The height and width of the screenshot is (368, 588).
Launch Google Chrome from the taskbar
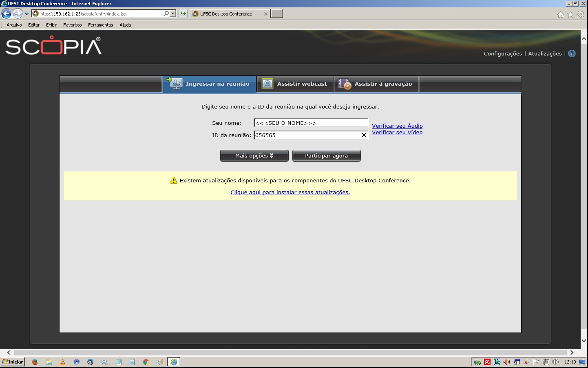(x=146, y=362)
